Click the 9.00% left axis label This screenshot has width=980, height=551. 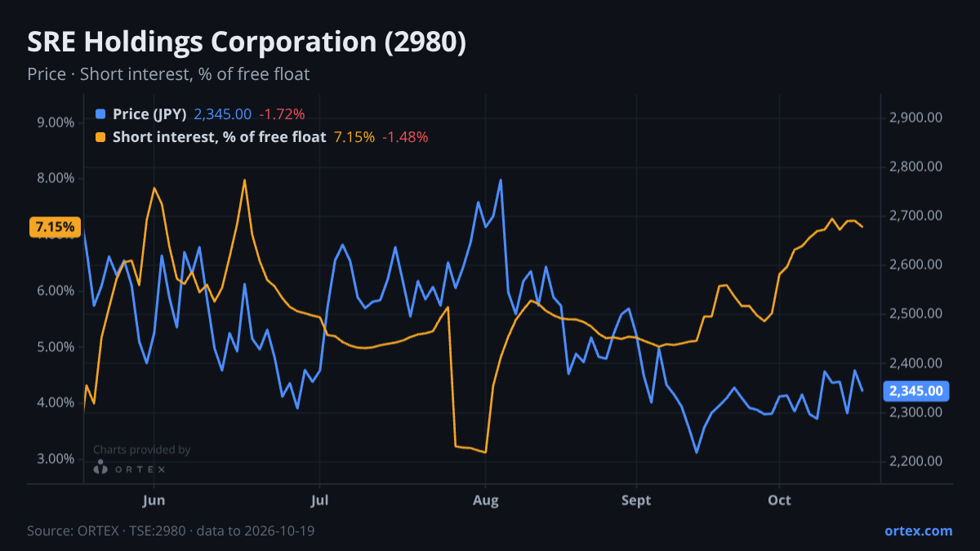coord(56,122)
